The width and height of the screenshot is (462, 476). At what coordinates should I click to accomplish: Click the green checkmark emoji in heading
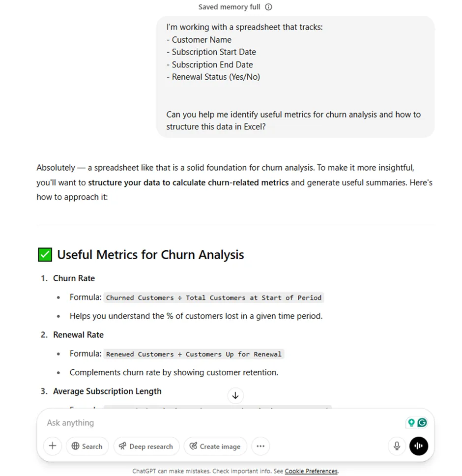(x=45, y=255)
